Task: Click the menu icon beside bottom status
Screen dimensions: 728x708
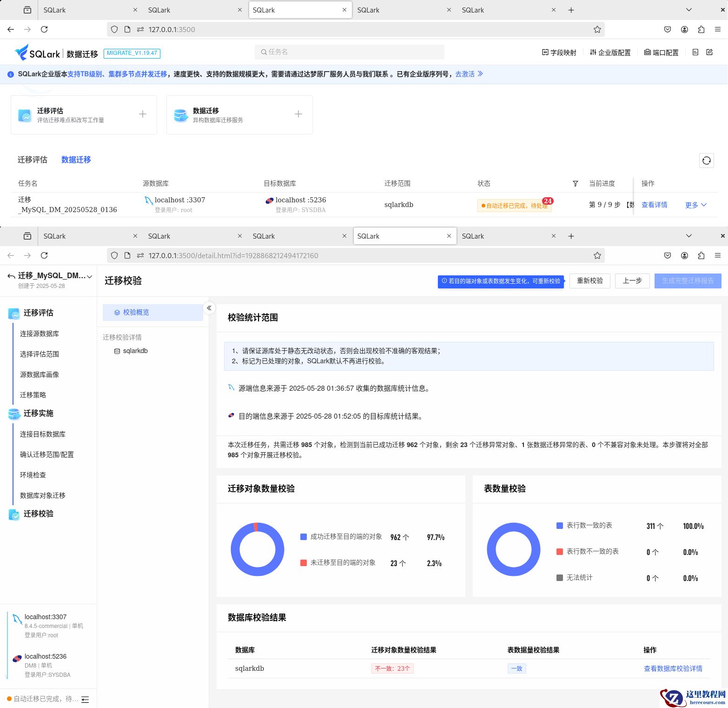Action: (85, 699)
